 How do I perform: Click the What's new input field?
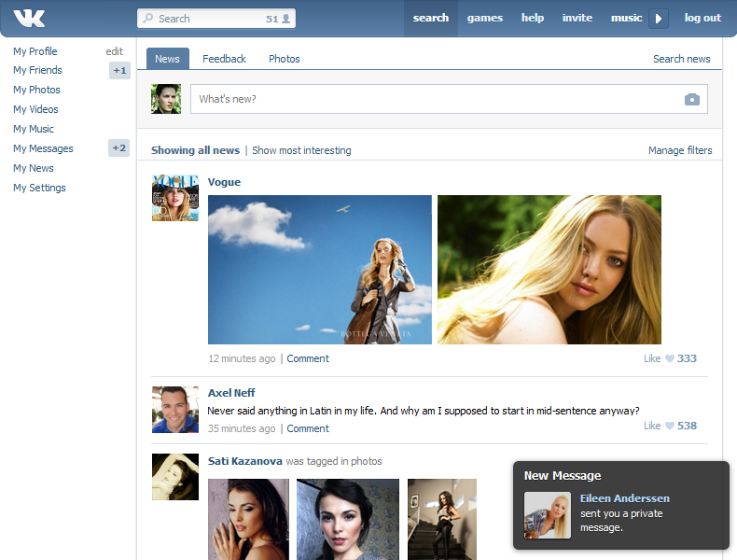(x=434, y=99)
